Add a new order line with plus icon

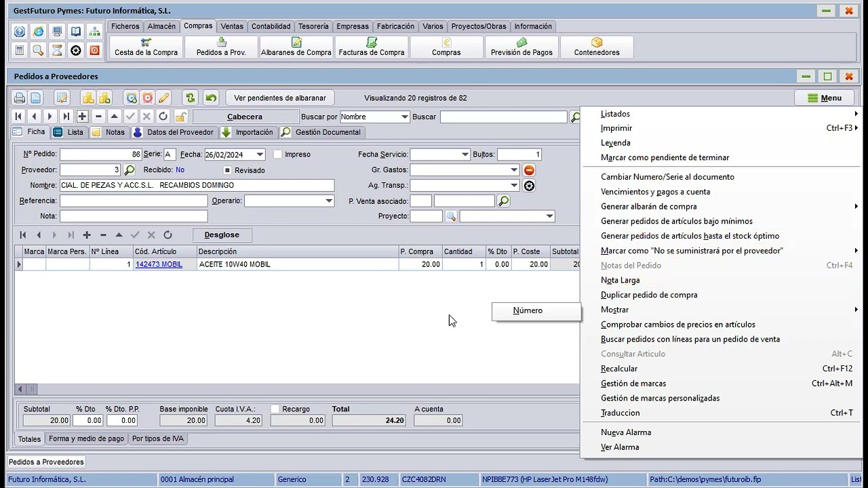pos(87,235)
